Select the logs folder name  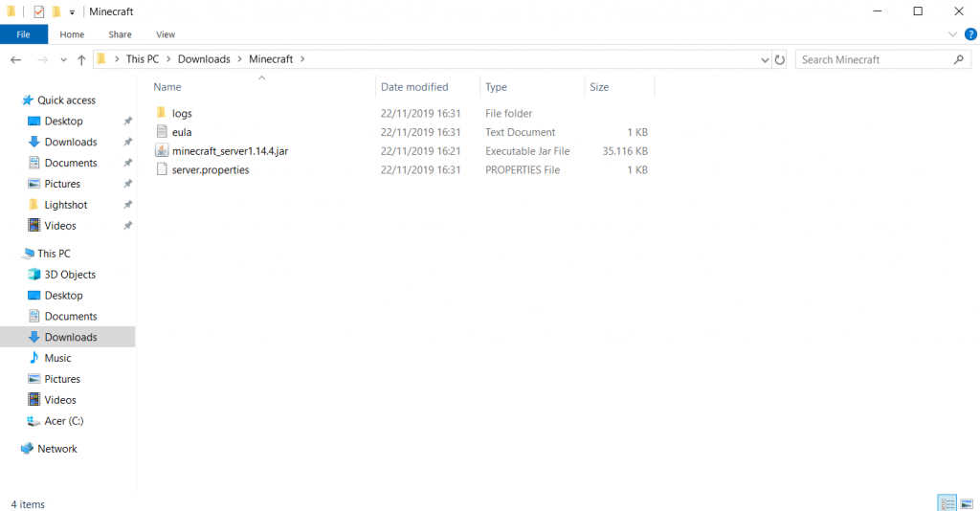point(182,114)
